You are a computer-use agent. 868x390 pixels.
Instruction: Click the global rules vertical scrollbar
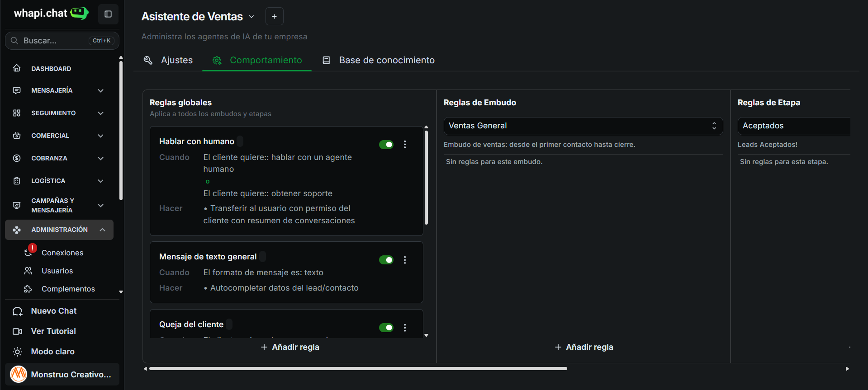pyautogui.click(x=426, y=178)
